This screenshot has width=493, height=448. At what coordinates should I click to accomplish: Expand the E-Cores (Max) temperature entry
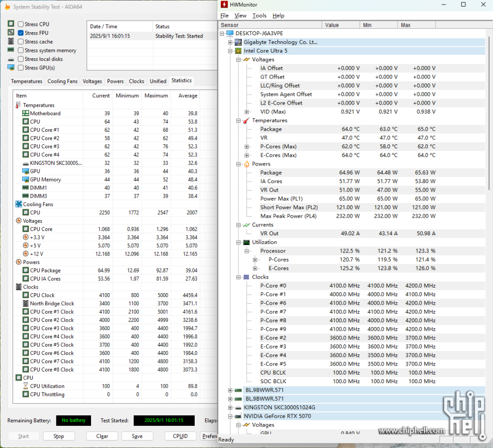tap(247, 155)
